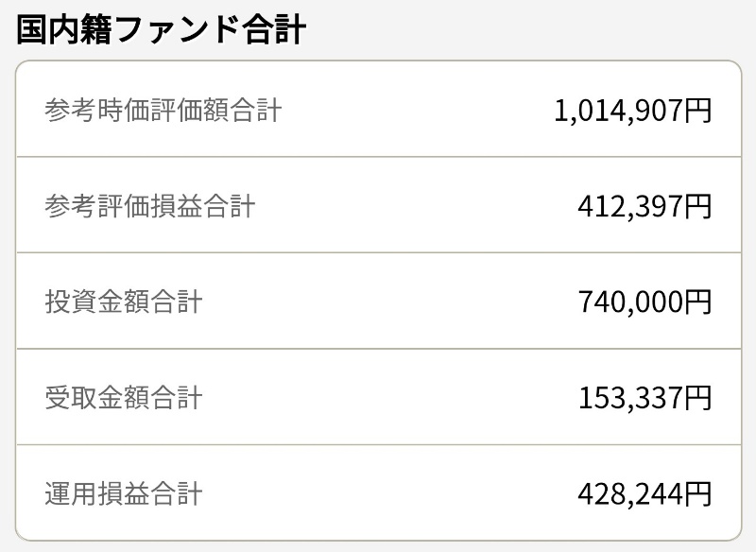Select the 参考評価損益合計 label
The image size is (756, 552).
(150, 206)
